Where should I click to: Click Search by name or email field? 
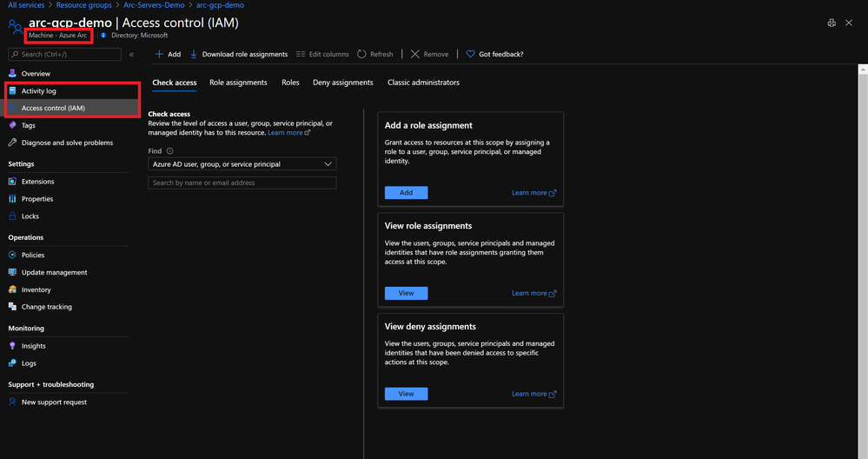(x=242, y=183)
